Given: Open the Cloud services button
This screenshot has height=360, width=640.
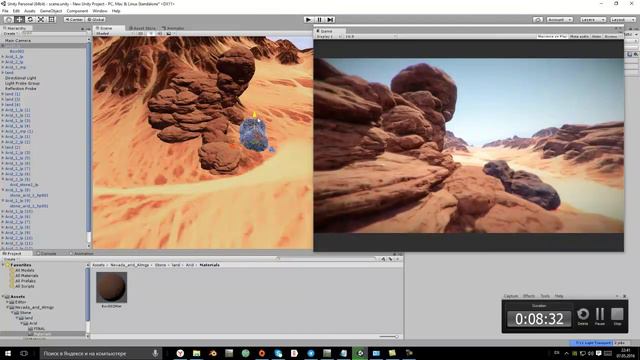Looking at the screenshot, I should (x=538, y=20).
